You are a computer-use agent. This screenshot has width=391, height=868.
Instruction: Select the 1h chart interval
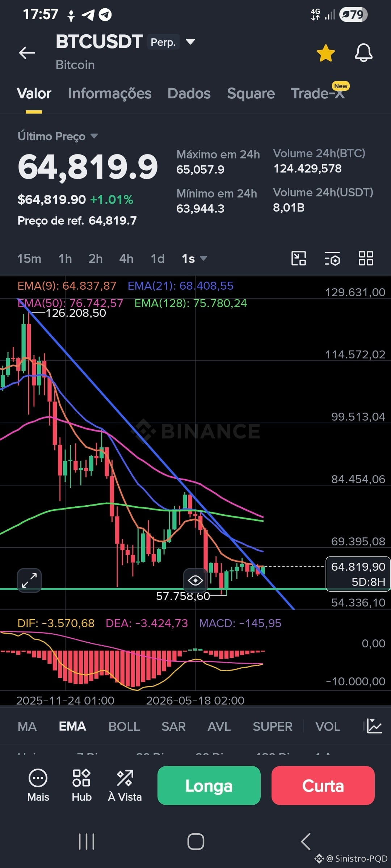point(65,259)
